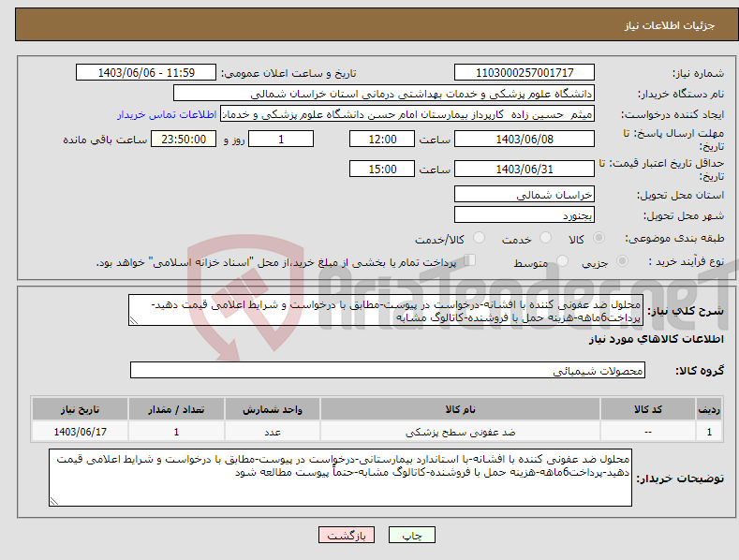
Task: Click the delivery city field بجنورد
Action: click(525, 215)
